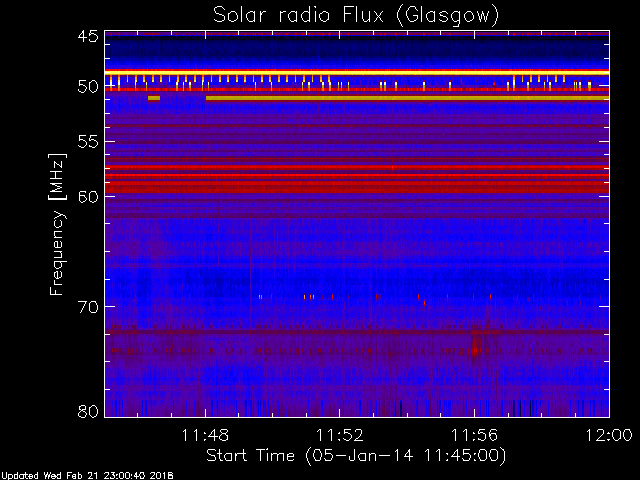Click the bright yellow-white band near 49 MHz
The image size is (640, 480).
pyautogui.click(x=357, y=73)
